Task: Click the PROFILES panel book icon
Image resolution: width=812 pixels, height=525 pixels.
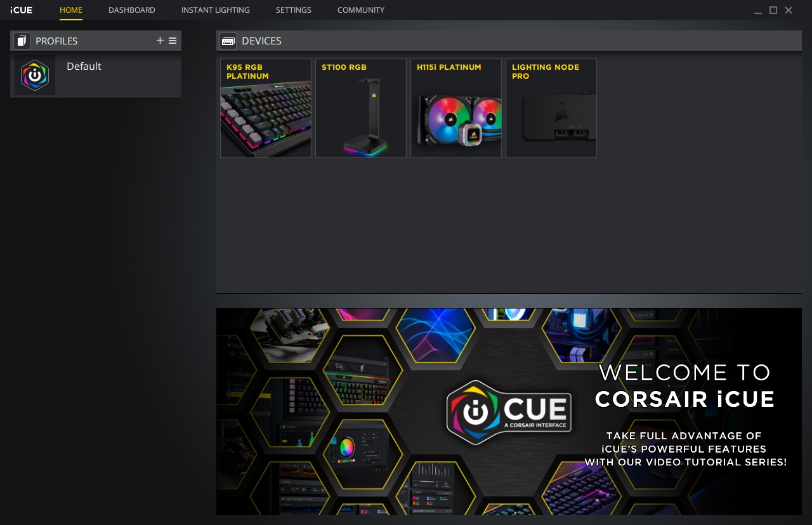Action: click(22, 40)
